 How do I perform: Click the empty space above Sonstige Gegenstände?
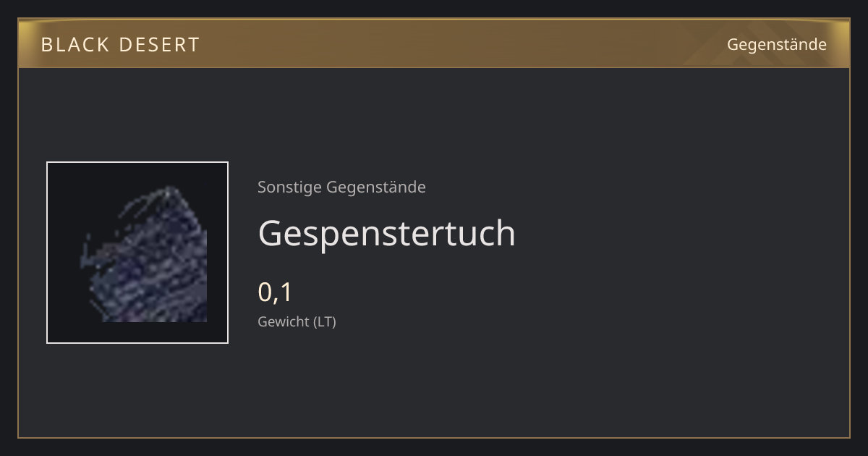[434, 123]
